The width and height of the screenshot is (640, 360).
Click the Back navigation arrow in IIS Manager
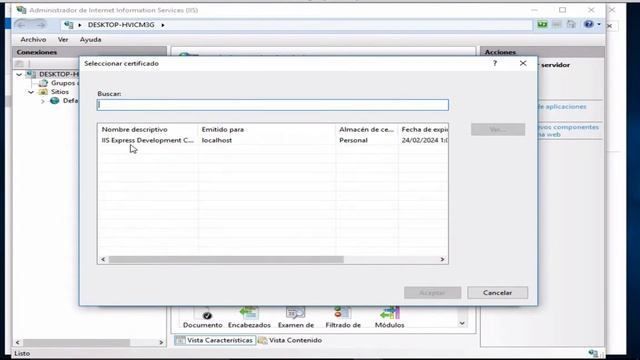(21, 25)
